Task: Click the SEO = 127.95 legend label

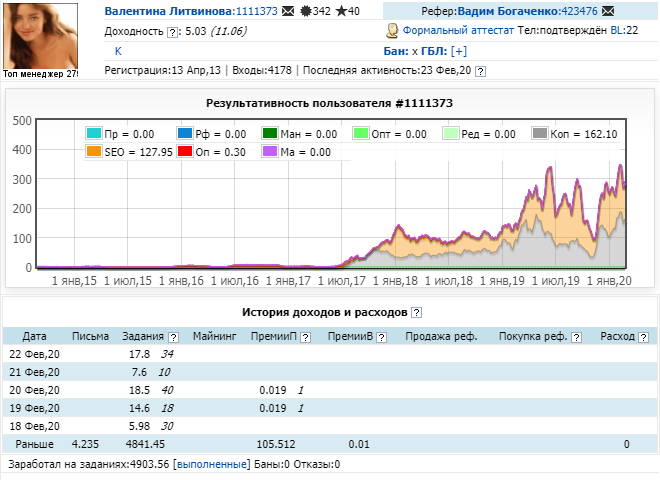Action: [138, 152]
